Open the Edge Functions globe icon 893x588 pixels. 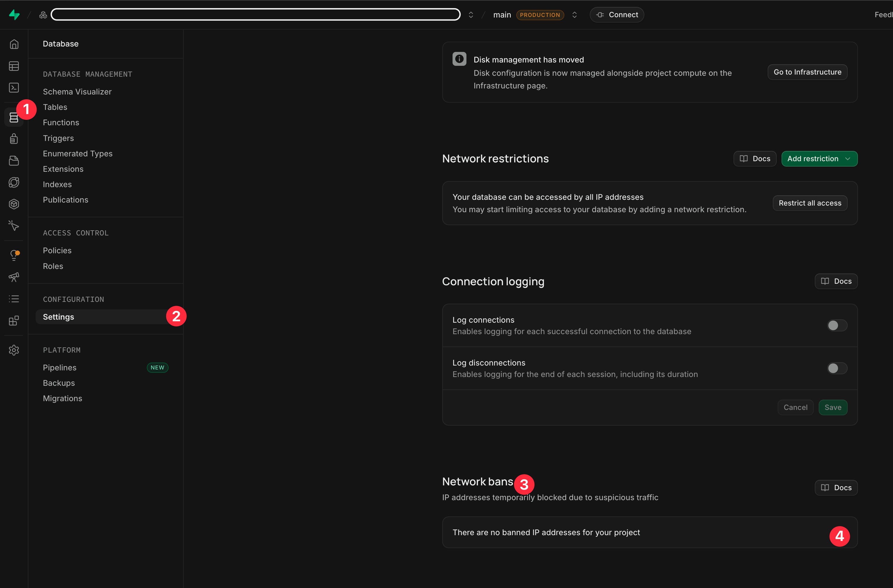[x=14, y=182]
